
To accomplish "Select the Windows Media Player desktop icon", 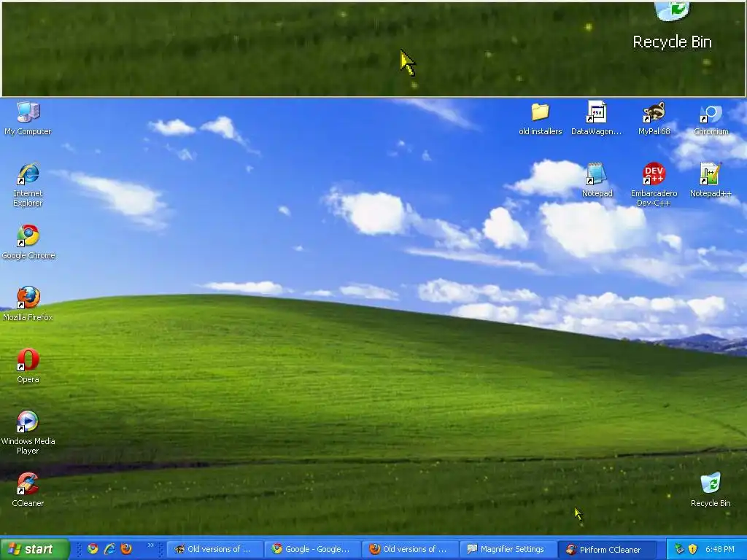I will click(x=28, y=433).
